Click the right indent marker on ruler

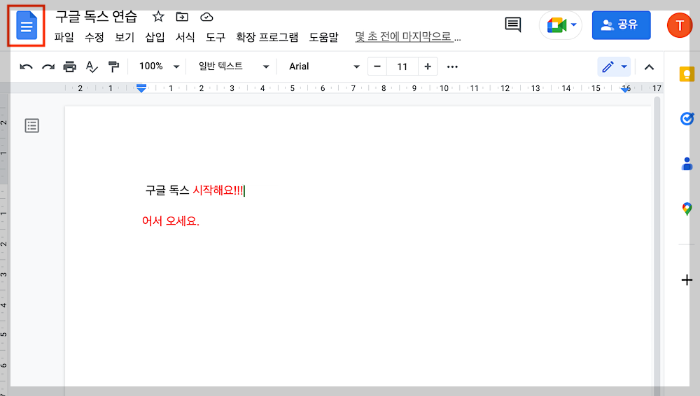click(x=625, y=89)
